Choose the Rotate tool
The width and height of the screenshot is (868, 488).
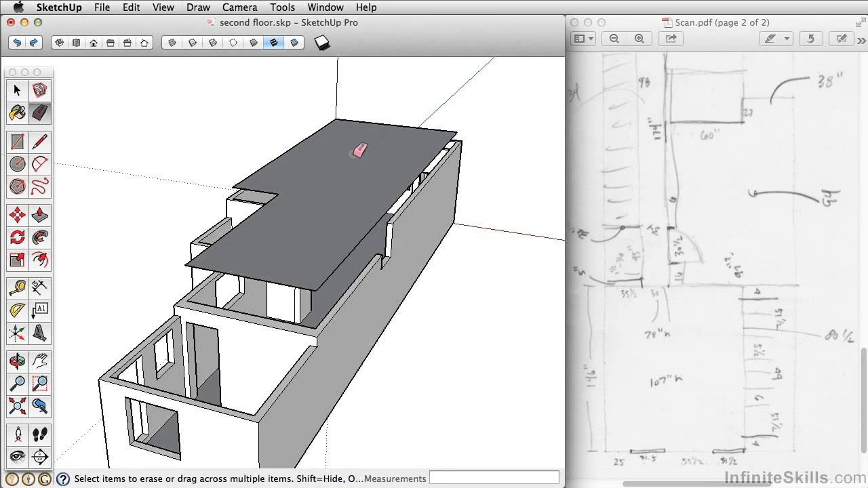17,237
